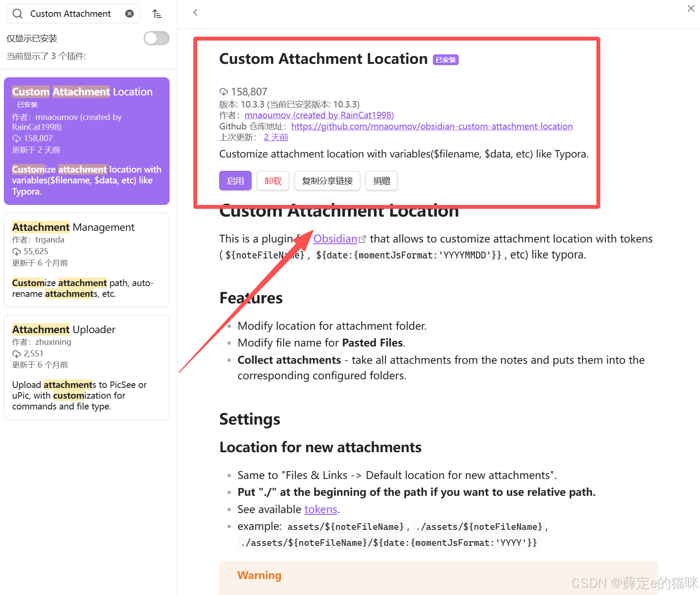The width and height of the screenshot is (700, 595).
Task: Click the 复制分享链接 button
Action: pyautogui.click(x=327, y=181)
